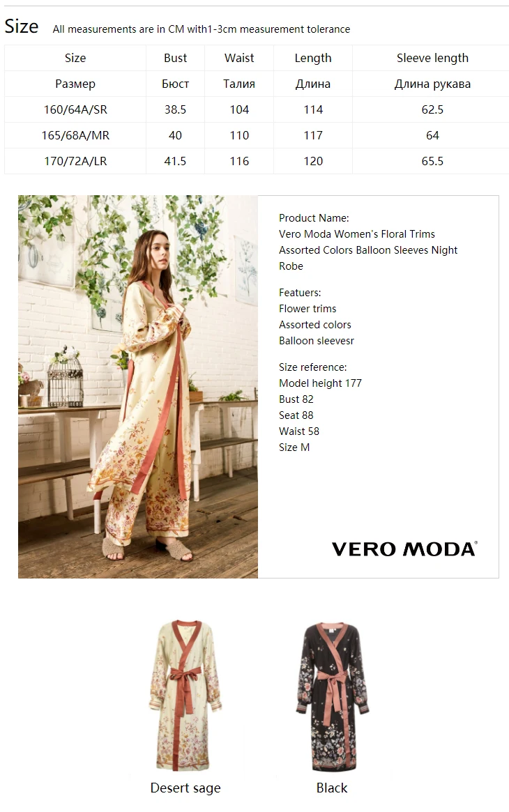Click the 170/72A/LR size row
The height and width of the screenshot is (812, 509).
point(257,161)
